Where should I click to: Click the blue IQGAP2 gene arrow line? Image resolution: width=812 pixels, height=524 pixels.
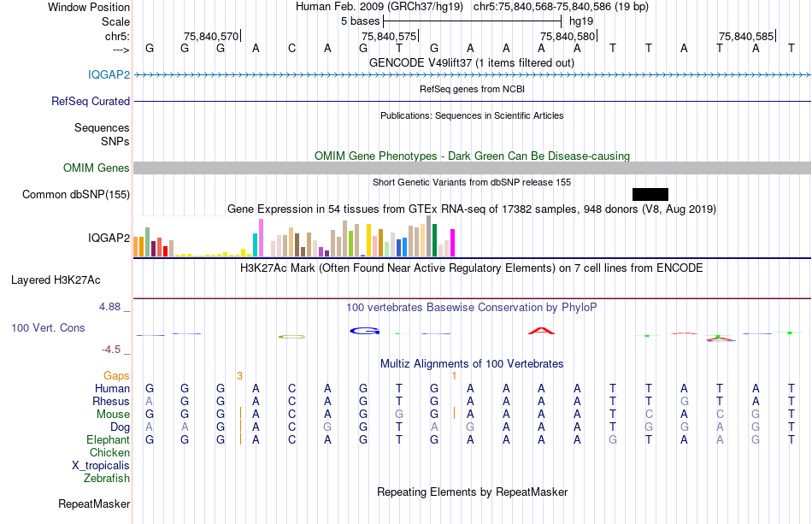472,74
